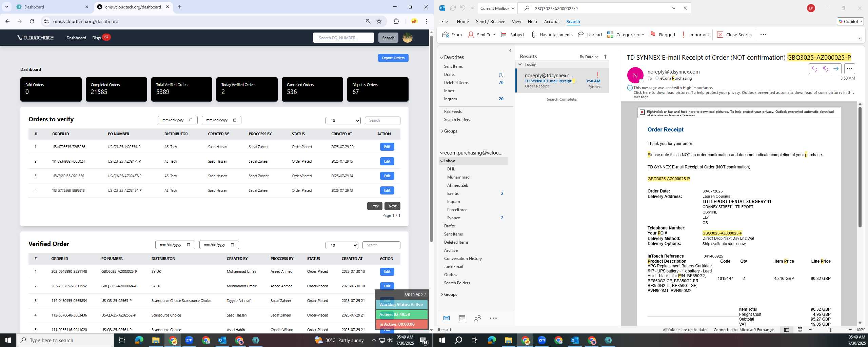Open a new browser tab
Viewport: 868px width, 347px height.
(x=180, y=7)
